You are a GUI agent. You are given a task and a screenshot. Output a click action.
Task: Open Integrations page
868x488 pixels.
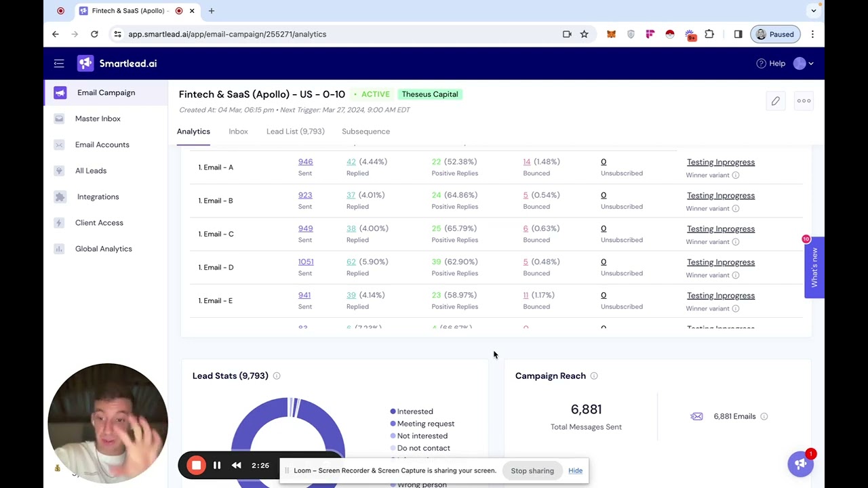(98, 197)
